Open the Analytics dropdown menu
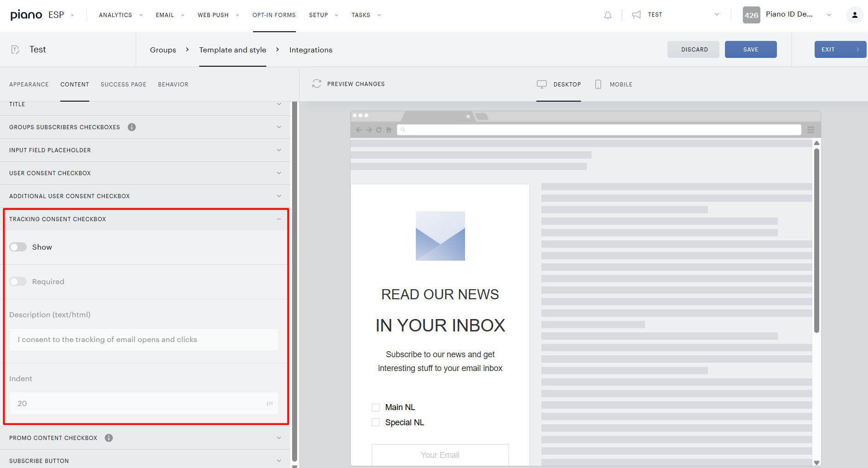The image size is (868, 468). point(121,15)
